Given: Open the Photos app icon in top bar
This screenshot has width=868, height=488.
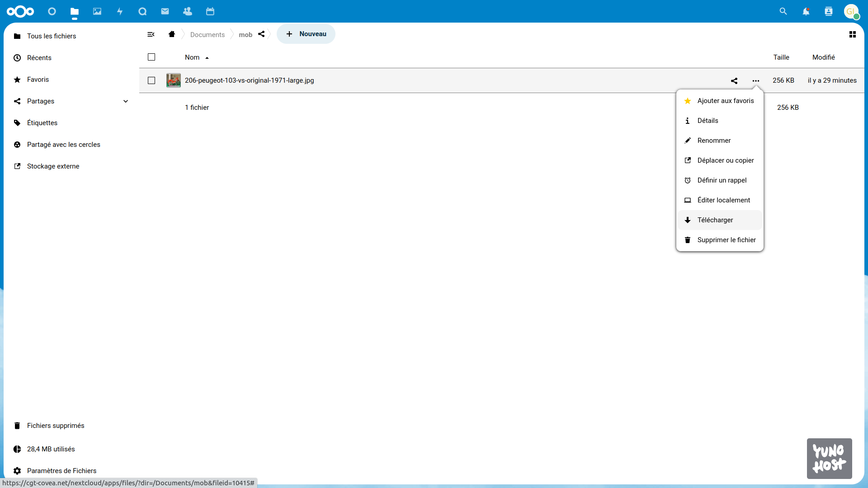Looking at the screenshot, I should [x=97, y=11].
